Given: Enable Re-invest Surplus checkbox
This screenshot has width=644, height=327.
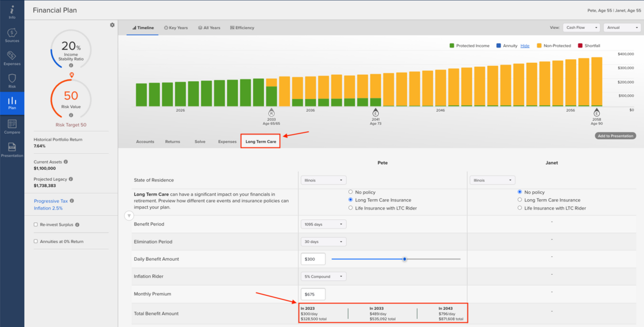Looking at the screenshot, I should [36, 225].
